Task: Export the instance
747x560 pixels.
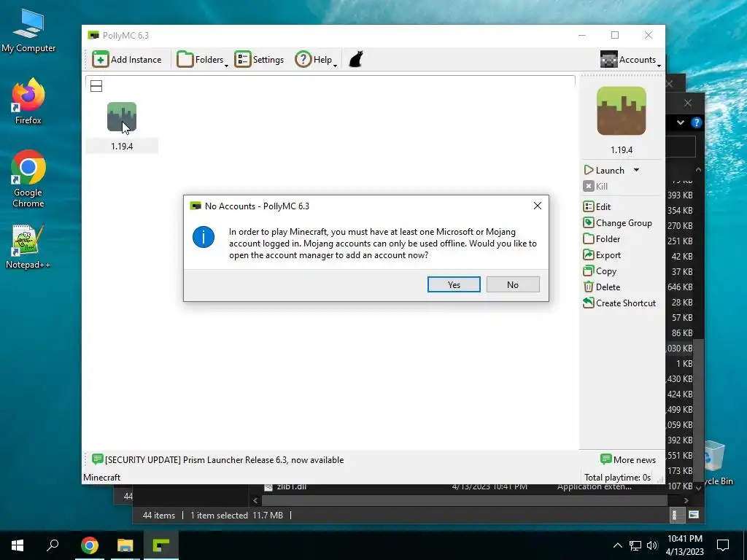Action: coord(602,255)
